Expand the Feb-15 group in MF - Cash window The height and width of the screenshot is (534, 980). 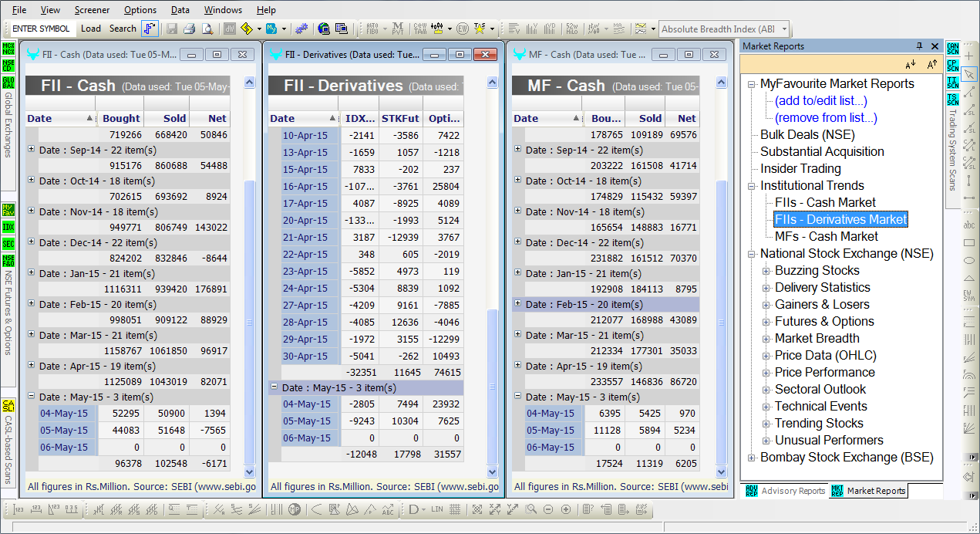pyautogui.click(x=518, y=304)
